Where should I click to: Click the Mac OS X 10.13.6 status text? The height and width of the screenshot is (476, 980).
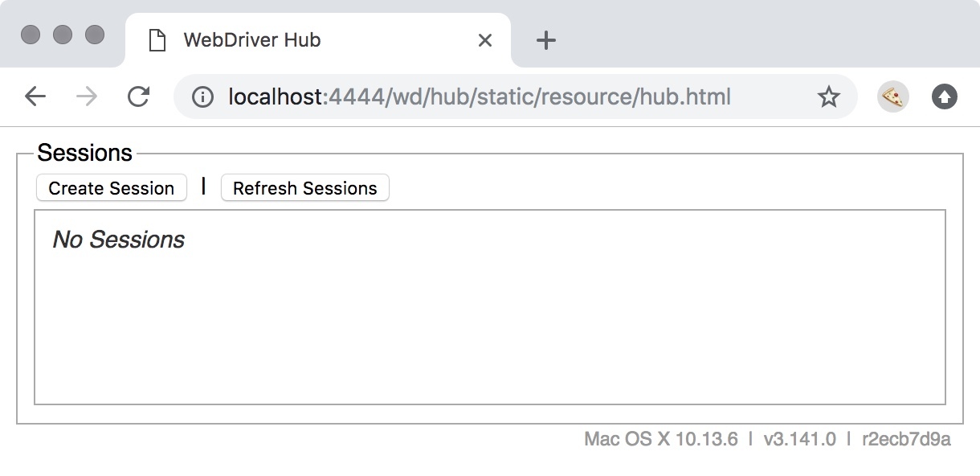(660, 439)
